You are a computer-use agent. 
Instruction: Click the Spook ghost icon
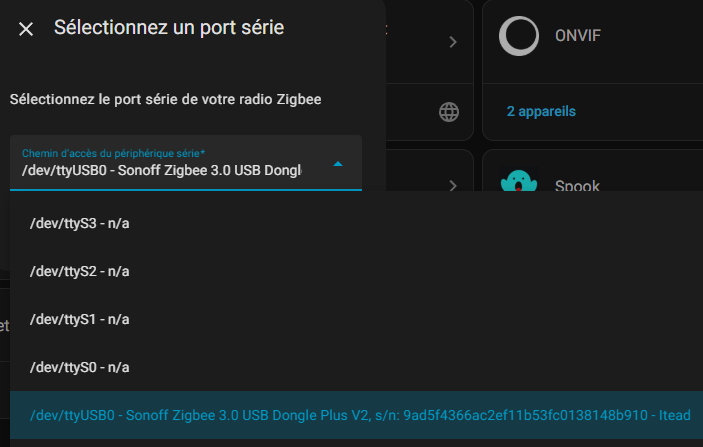coord(519,181)
